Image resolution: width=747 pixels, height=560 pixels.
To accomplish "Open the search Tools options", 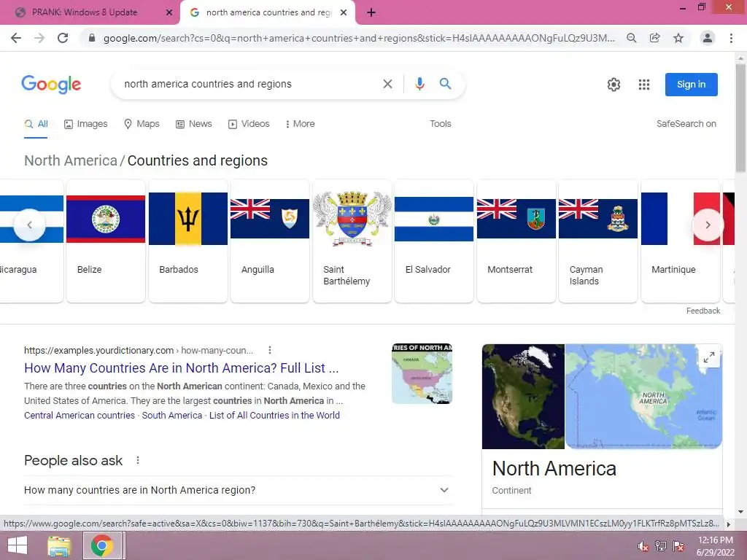I will tap(440, 124).
